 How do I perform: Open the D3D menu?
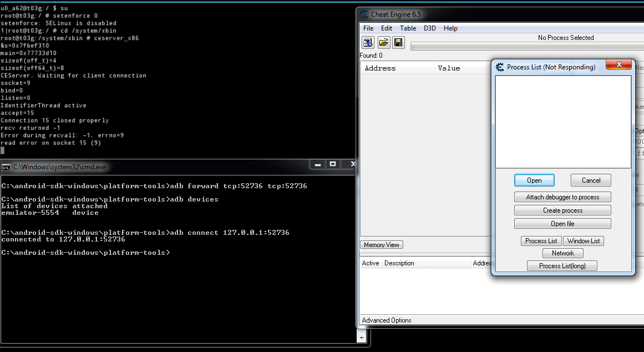point(429,28)
